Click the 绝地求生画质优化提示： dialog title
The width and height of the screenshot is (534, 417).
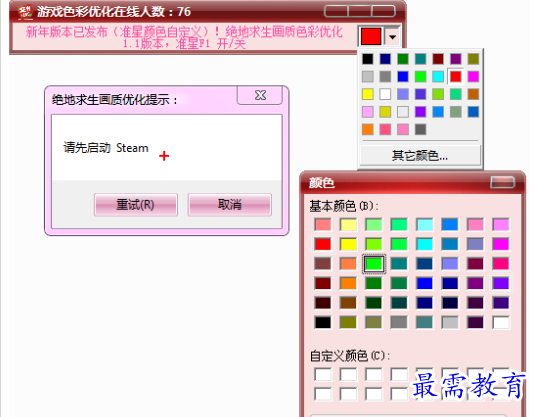pyautogui.click(x=115, y=100)
